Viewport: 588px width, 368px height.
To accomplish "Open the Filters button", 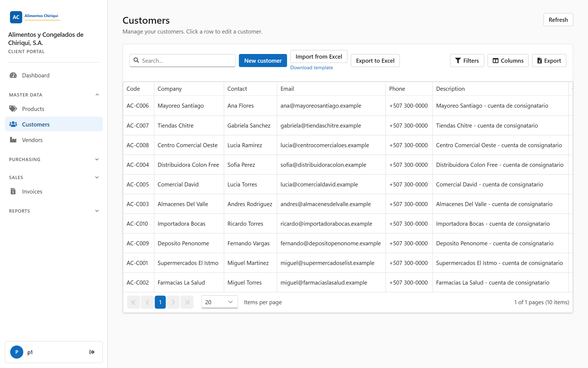I will pos(467,61).
